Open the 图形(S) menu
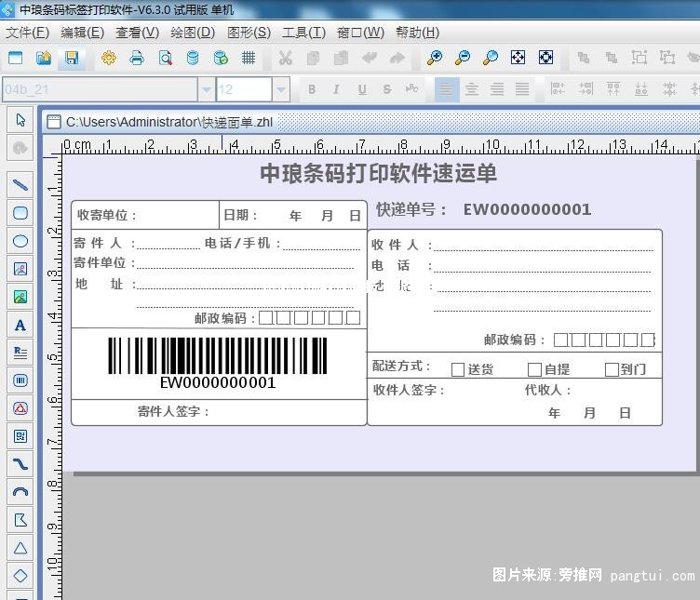Screen dimensions: 700x600 [x=249, y=33]
